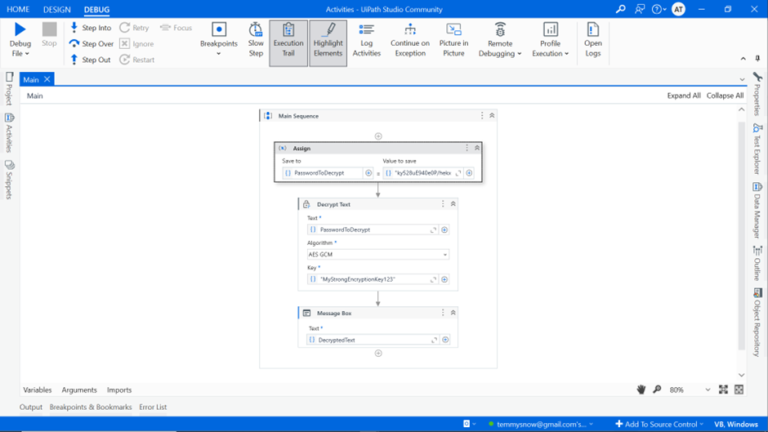This screenshot has width=768, height=432.
Task: Open the Variables panel tab
Action: [37, 390]
